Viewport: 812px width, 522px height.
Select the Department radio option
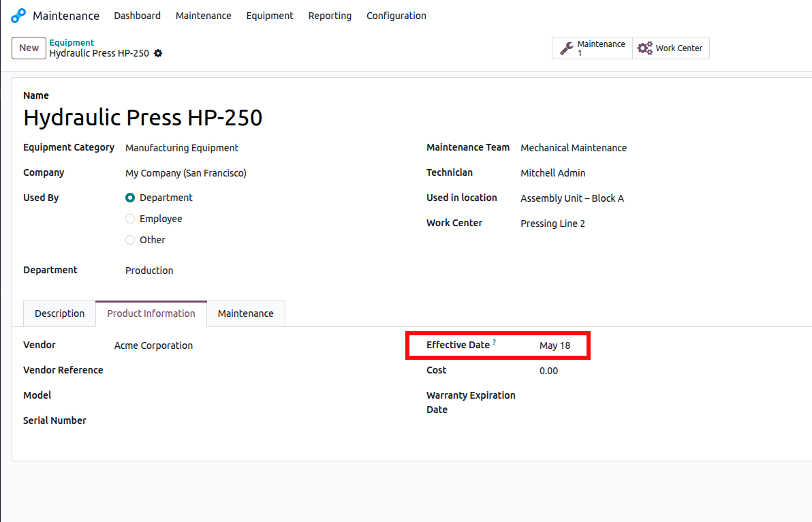coord(130,198)
